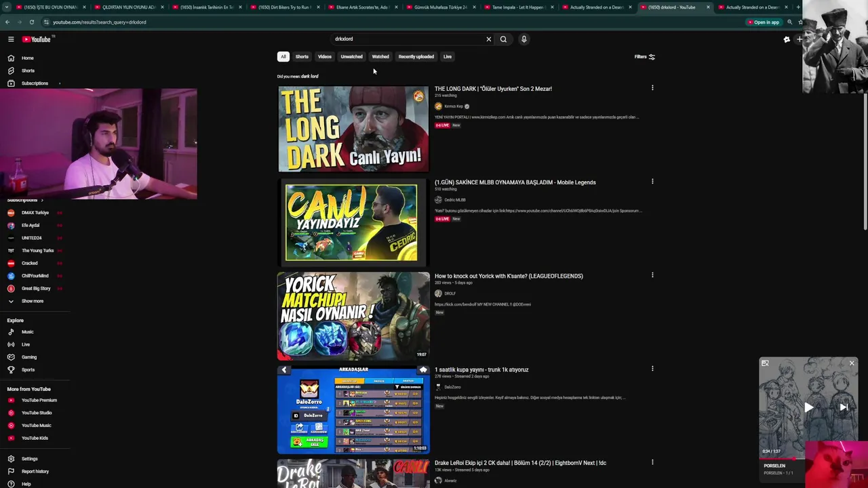Image resolution: width=868 pixels, height=488 pixels.
Task: Select the Shorts filter chip
Action: pyautogui.click(x=302, y=57)
